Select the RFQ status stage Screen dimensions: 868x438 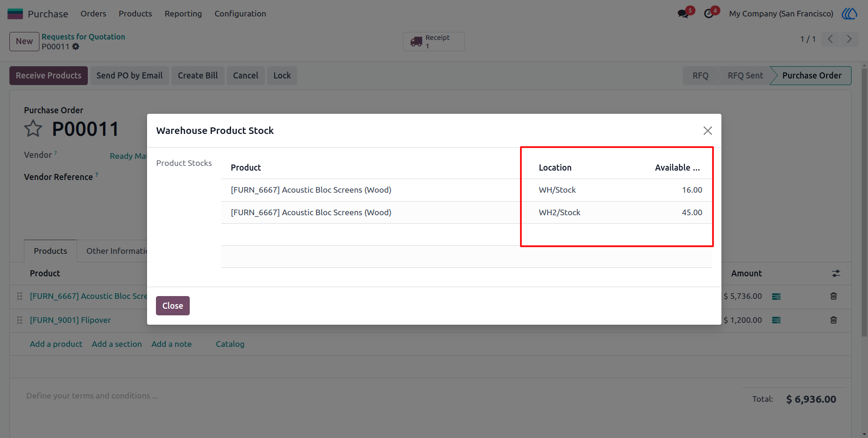pyautogui.click(x=700, y=76)
